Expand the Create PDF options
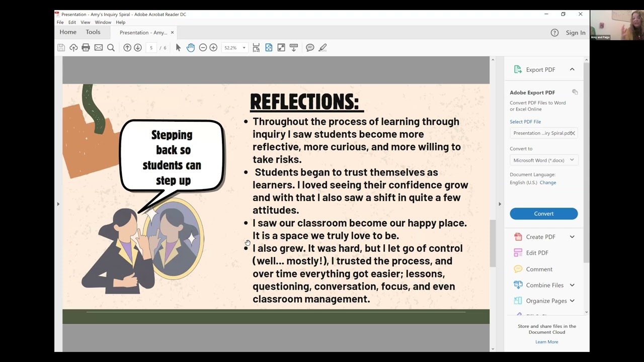644x362 pixels. [x=572, y=237]
